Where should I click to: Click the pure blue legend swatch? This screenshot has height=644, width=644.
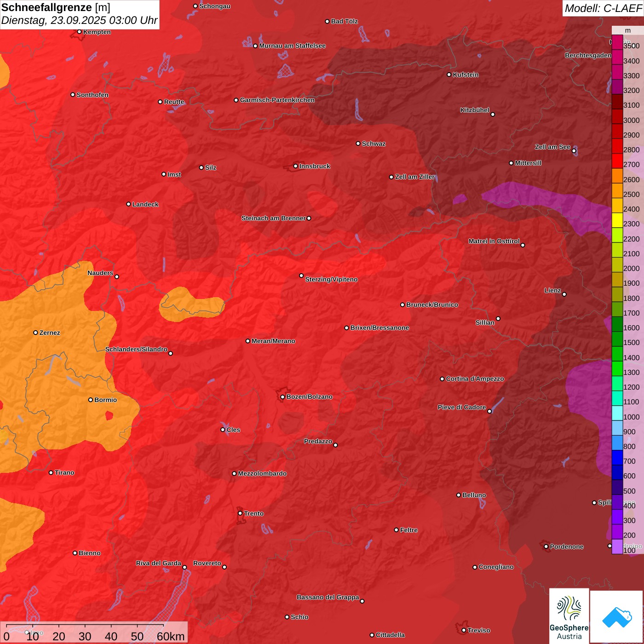click(x=617, y=458)
